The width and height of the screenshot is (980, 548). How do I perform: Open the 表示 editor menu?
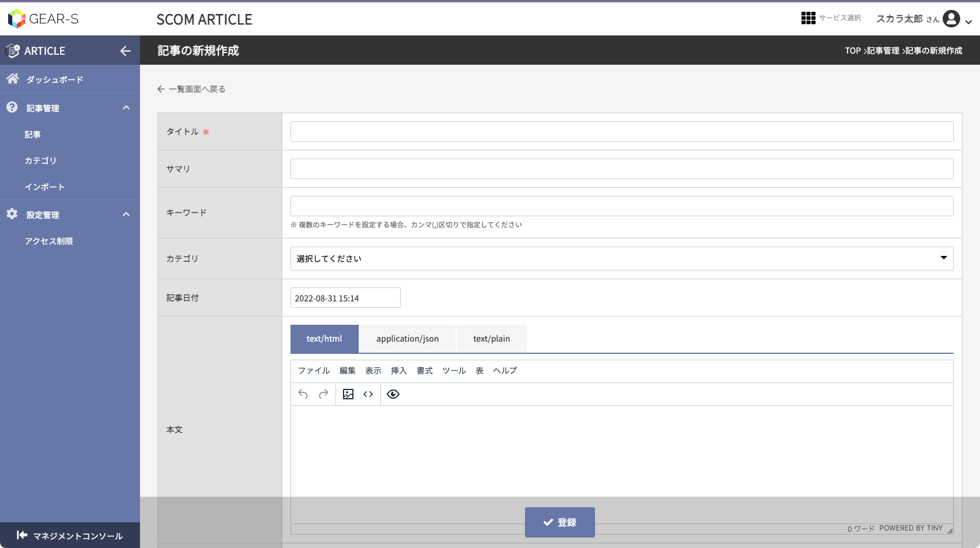[x=373, y=371]
